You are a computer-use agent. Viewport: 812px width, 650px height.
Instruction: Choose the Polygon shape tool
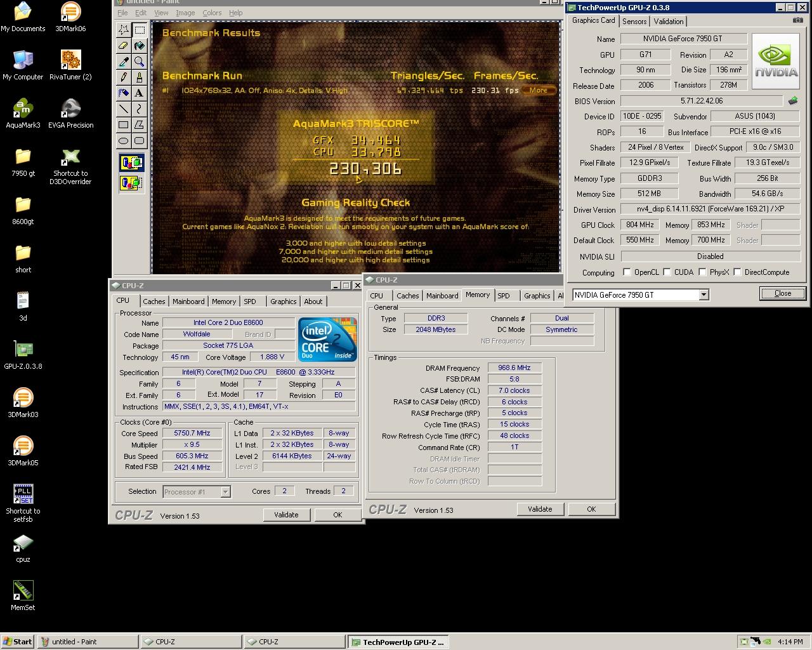[140, 124]
